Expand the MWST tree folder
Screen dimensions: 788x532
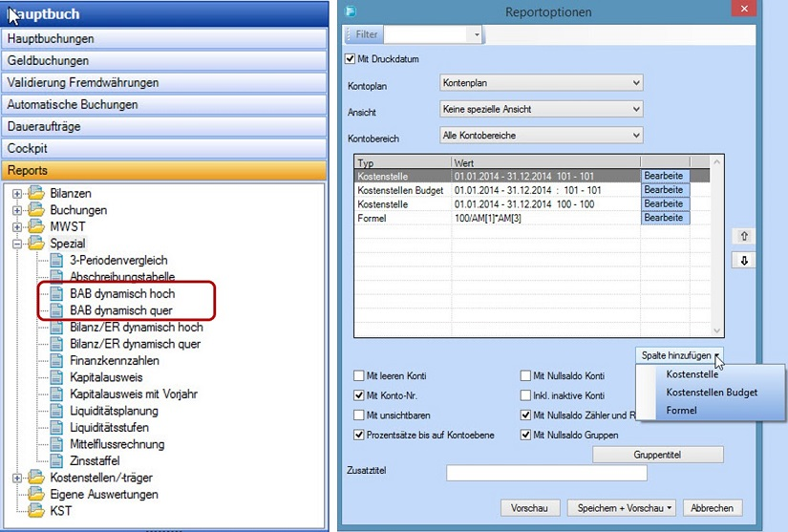(x=17, y=227)
